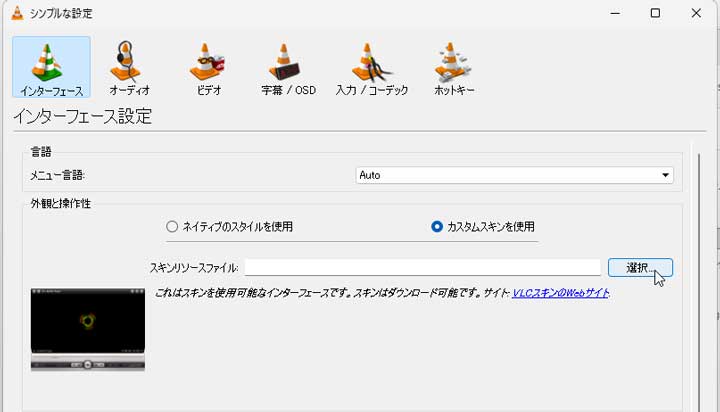This screenshot has width=720, height=412.
Task: Open the 入力 / コーデック settings category
Action: [371, 67]
